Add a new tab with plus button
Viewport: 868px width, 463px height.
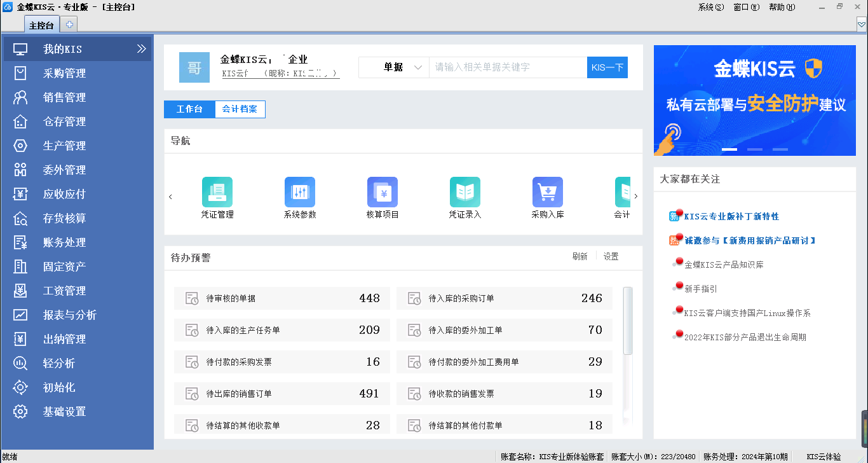coord(69,25)
